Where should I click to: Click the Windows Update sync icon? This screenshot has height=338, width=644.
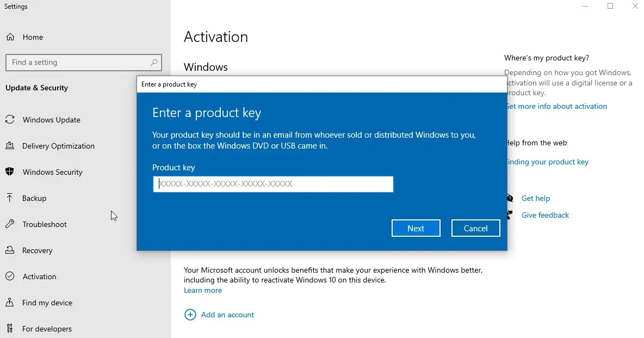(10, 120)
